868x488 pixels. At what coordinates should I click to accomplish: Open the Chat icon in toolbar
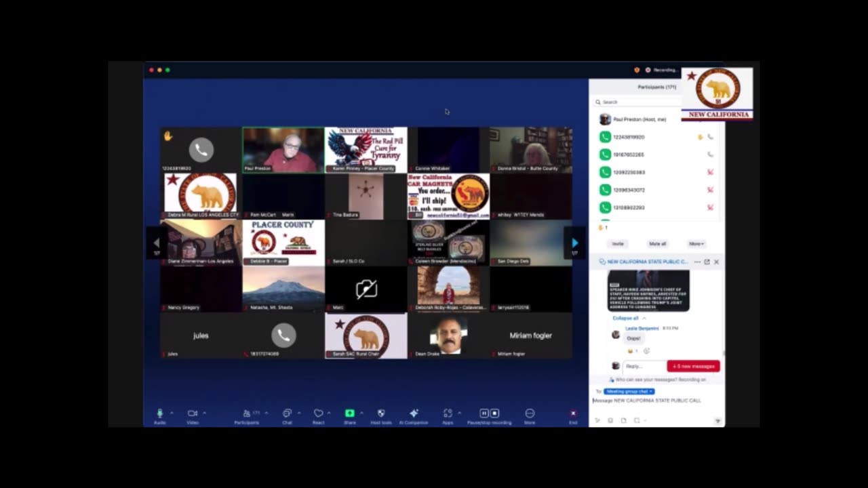coord(287,413)
